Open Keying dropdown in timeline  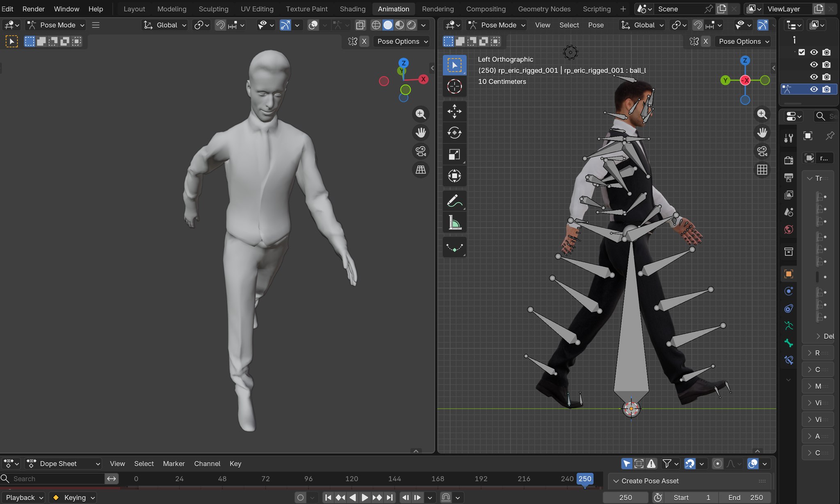[74, 497]
